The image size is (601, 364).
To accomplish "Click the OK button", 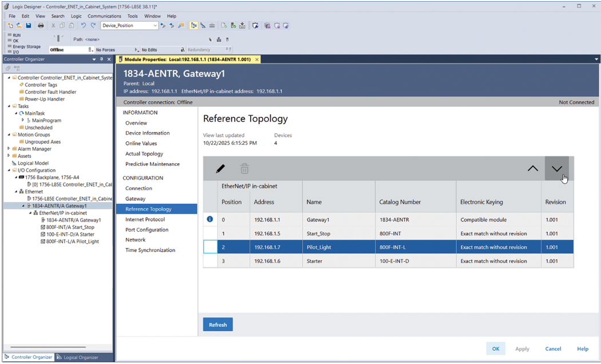I will tap(496, 349).
